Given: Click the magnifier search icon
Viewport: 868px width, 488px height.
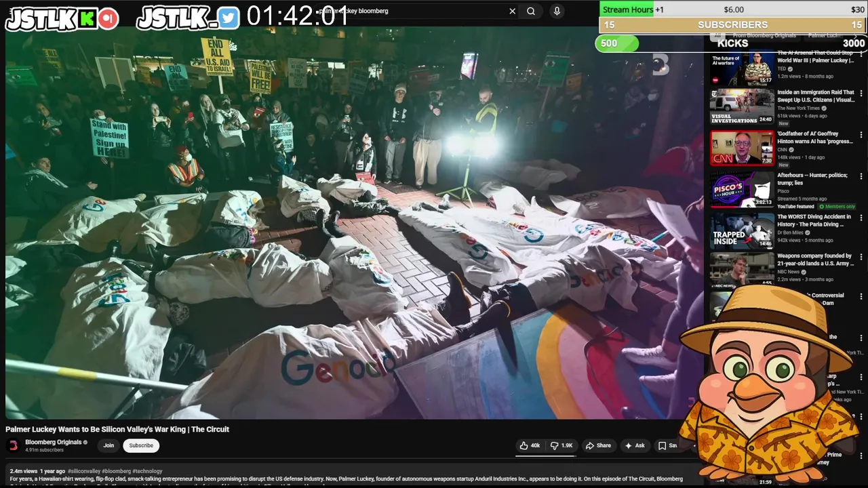Looking at the screenshot, I should click(x=531, y=11).
